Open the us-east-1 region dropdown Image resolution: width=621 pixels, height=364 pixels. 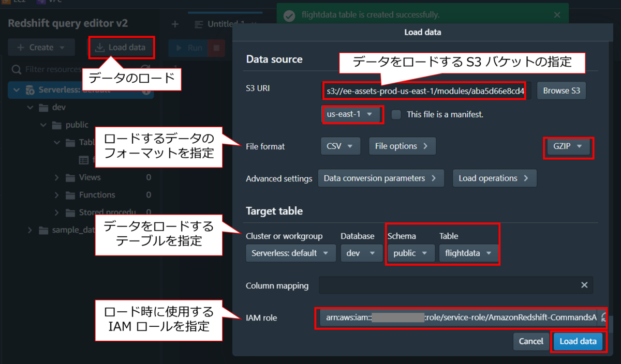coord(353,114)
